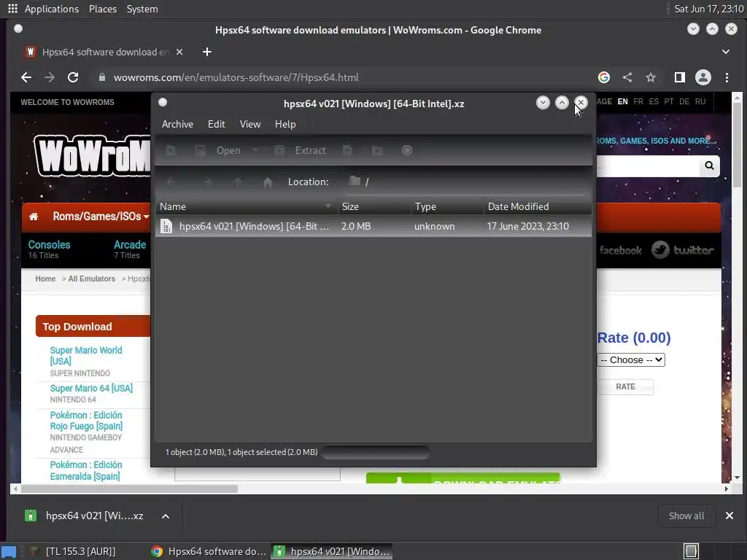Click the Twitter link

[682, 250]
